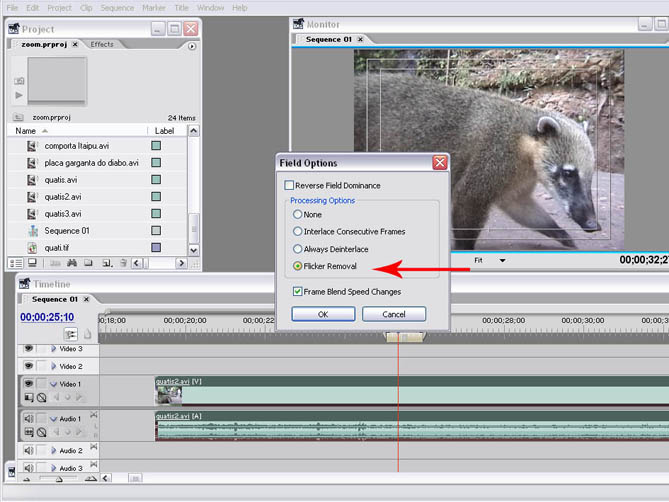Open the Fit zoom dropdown in Monitor
Viewport: 669px width, 502px height.
(x=501, y=260)
